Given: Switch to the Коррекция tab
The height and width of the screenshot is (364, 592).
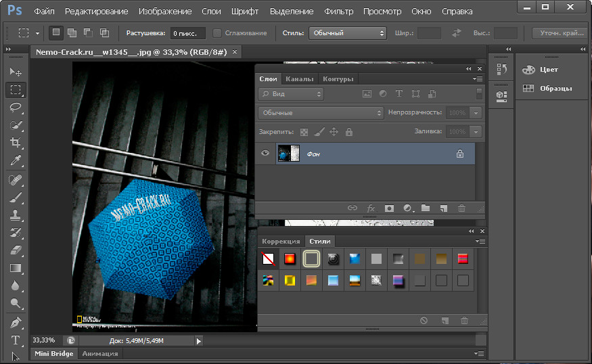Looking at the screenshot, I should [x=281, y=242].
